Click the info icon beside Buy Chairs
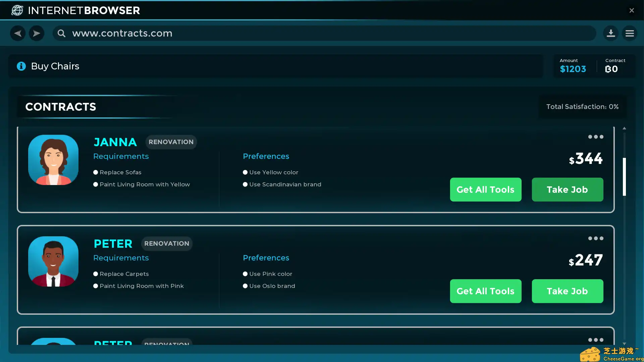Image resolution: width=644 pixels, height=362 pixels. 21,66
